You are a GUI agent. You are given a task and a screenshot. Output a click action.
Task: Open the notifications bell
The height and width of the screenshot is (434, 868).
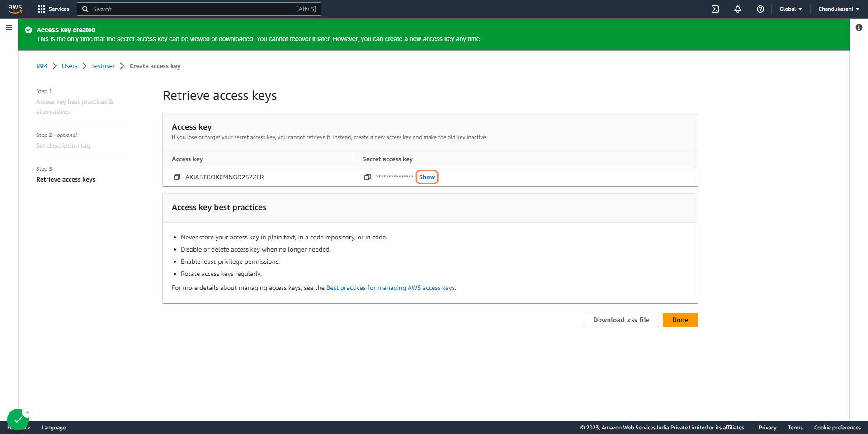[738, 9]
